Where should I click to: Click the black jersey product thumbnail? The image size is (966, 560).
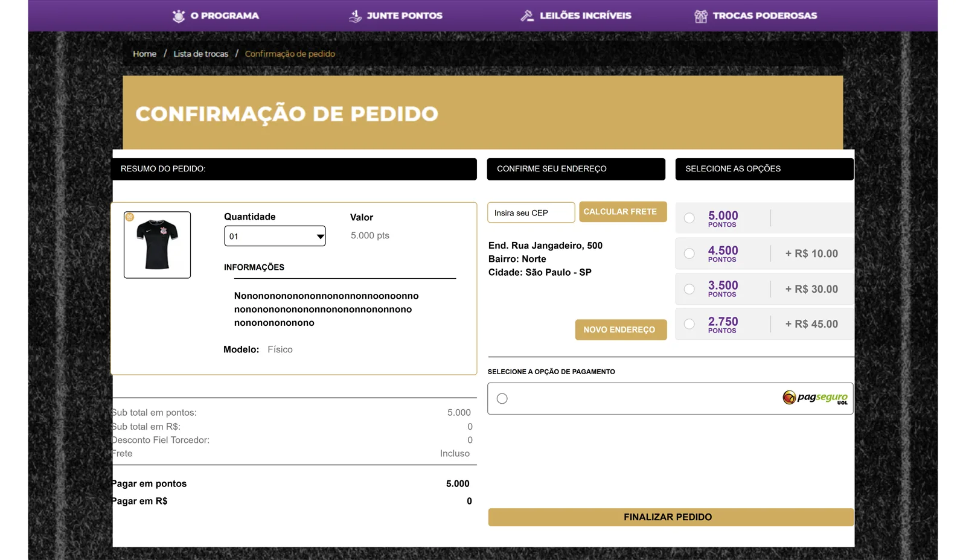click(157, 244)
